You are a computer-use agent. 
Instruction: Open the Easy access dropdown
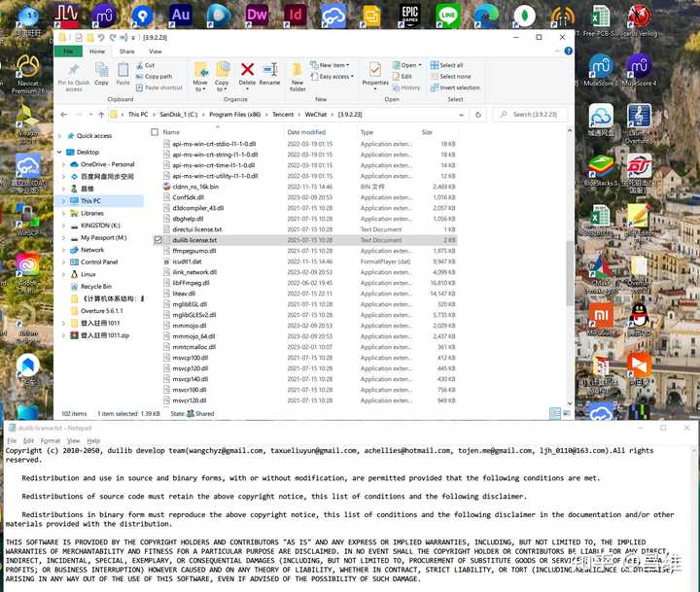332,77
